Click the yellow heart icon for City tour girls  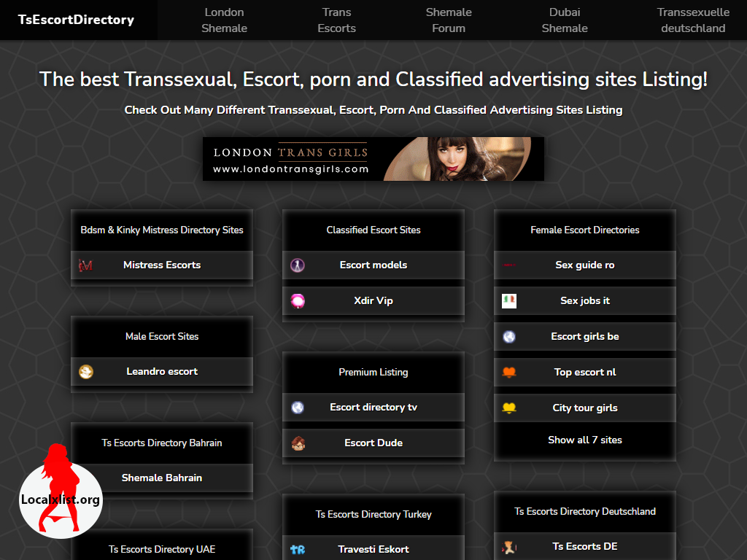(508, 408)
